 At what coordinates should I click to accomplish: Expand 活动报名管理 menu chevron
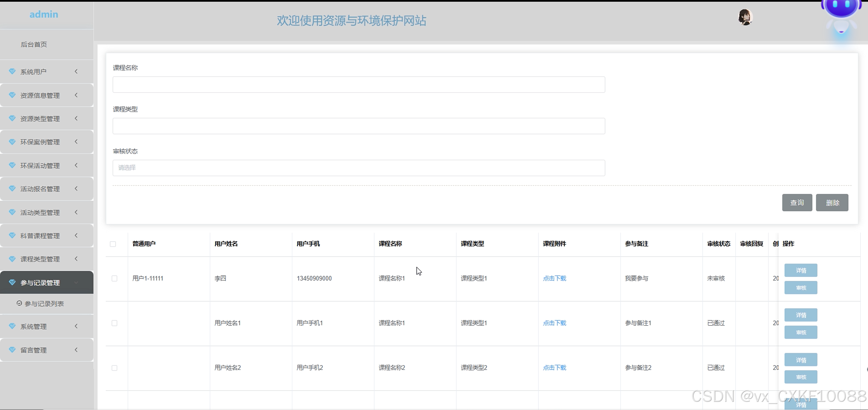point(76,188)
